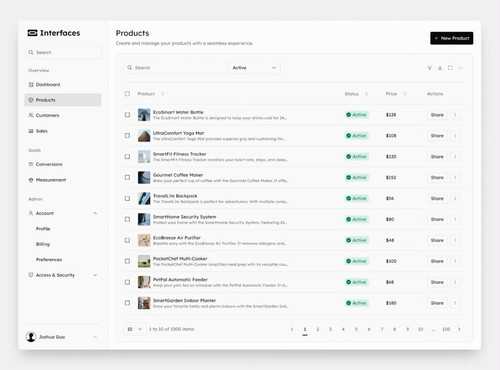The image size is (500, 370).
Task: Click the TravelLite Backpack product thumbnail
Action: (x=144, y=198)
